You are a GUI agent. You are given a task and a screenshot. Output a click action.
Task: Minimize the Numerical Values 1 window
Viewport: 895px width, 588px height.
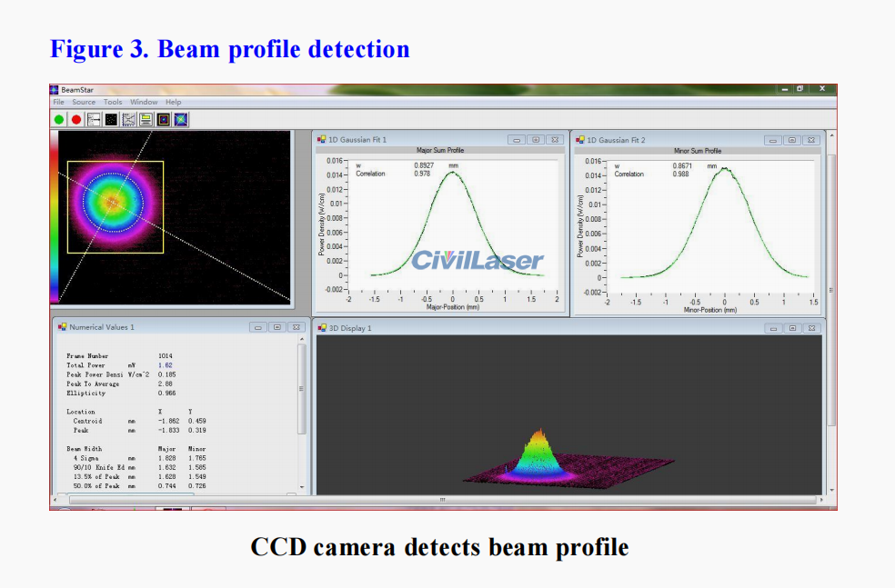coord(258,327)
